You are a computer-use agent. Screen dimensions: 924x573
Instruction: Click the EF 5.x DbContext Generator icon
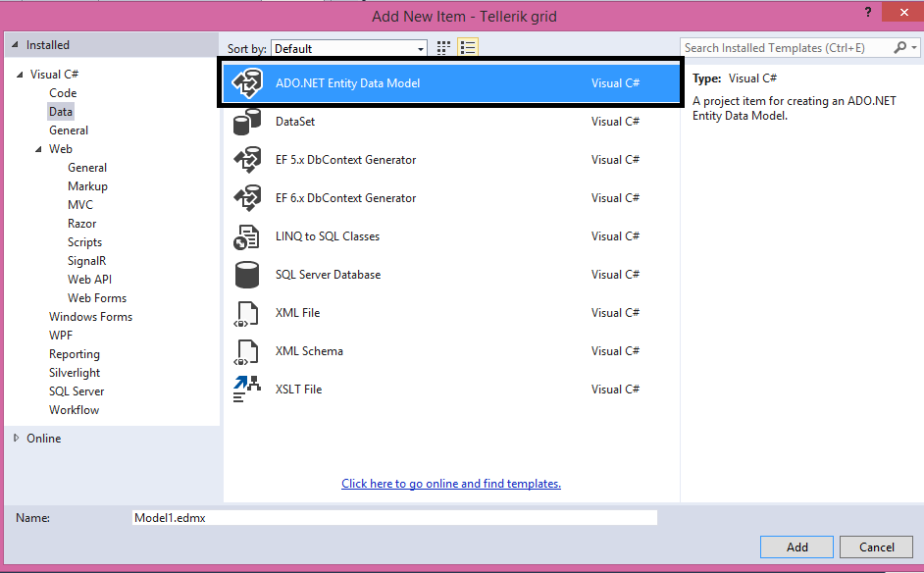point(247,160)
